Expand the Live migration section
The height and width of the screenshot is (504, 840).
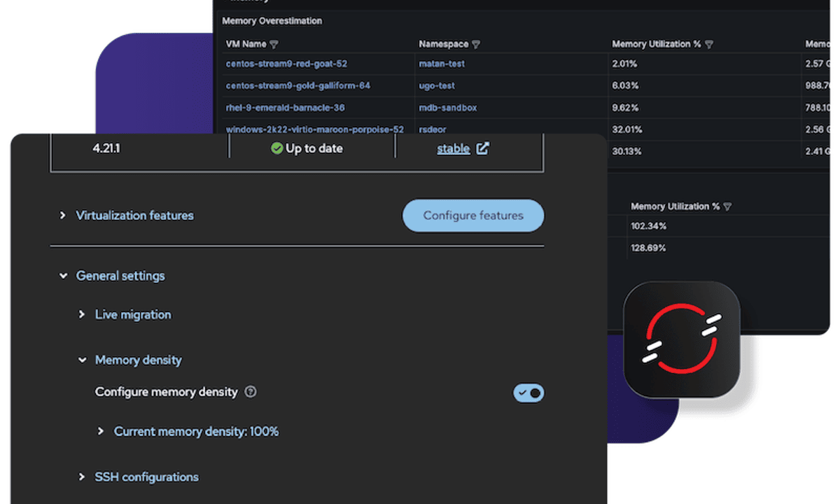[82, 315]
